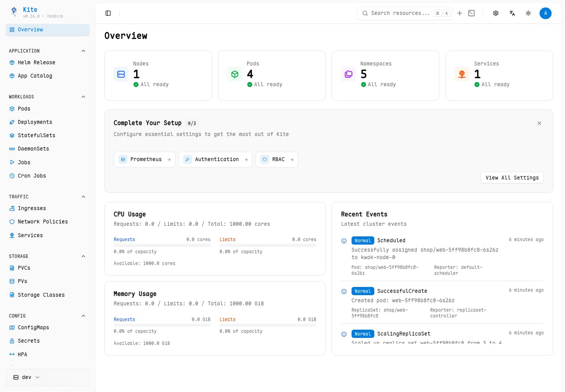Click the plus create resource icon

459,13
